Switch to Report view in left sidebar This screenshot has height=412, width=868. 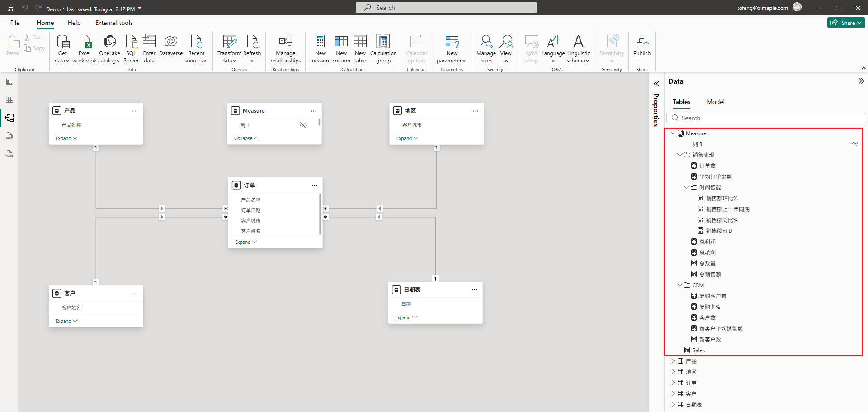click(9, 81)
